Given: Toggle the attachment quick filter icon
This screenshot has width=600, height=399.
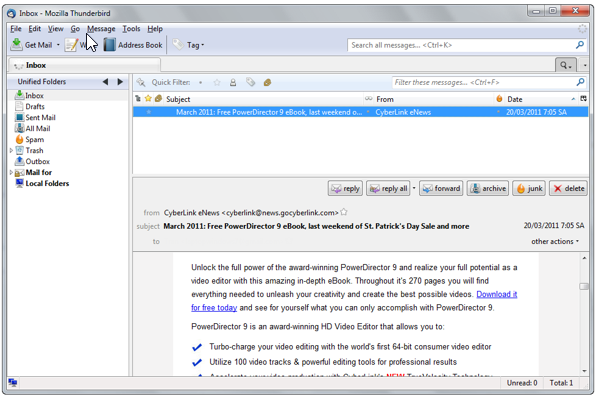Looking at the screenshot, I should 267,82.
